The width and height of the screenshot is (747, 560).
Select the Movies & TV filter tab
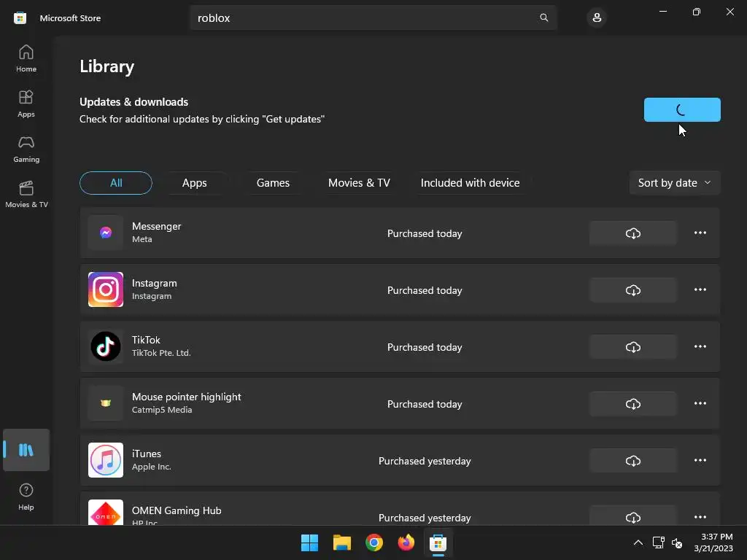tap(359, 183)
